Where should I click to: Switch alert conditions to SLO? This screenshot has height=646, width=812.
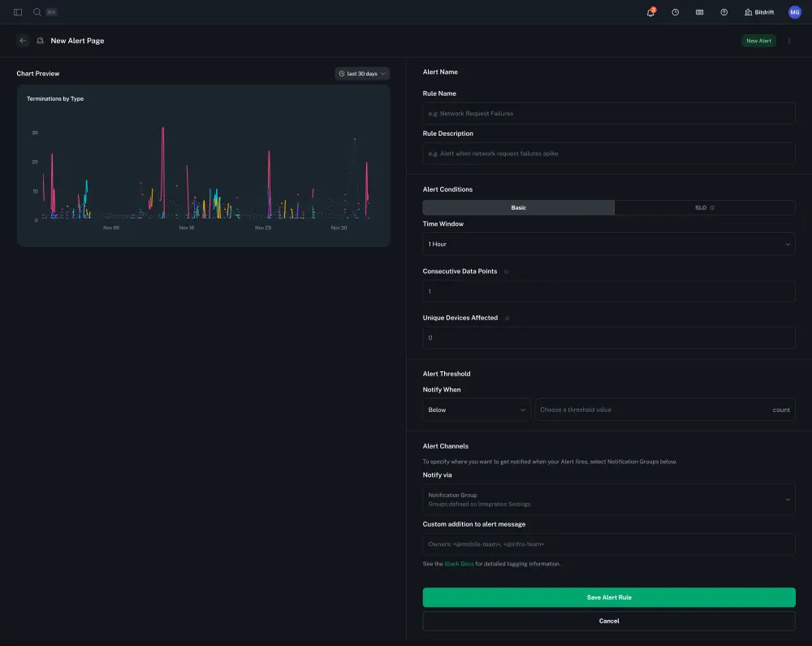point(704,208)
